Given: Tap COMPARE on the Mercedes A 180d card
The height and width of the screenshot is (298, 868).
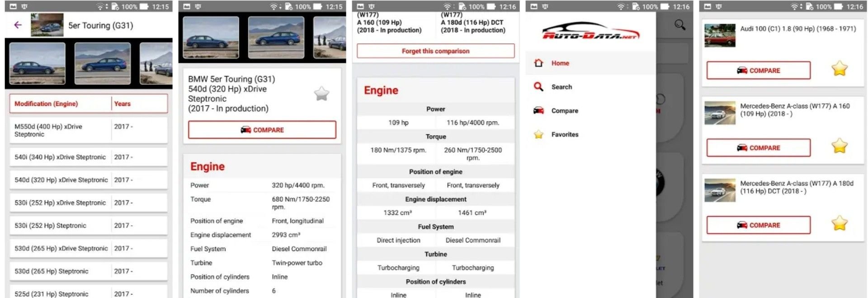Looking at the screenshot, I should point(759,225).
